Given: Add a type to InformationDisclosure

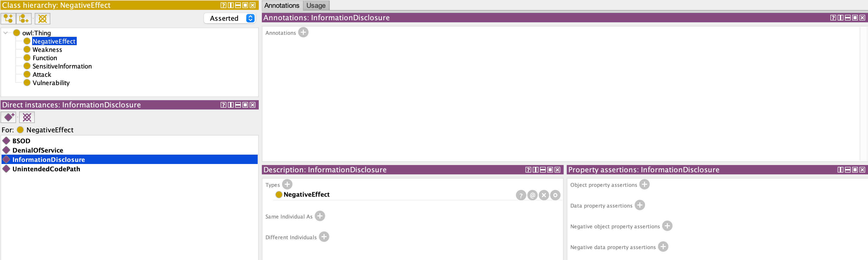Looking at the screenshot, I should tap(287, 184).
